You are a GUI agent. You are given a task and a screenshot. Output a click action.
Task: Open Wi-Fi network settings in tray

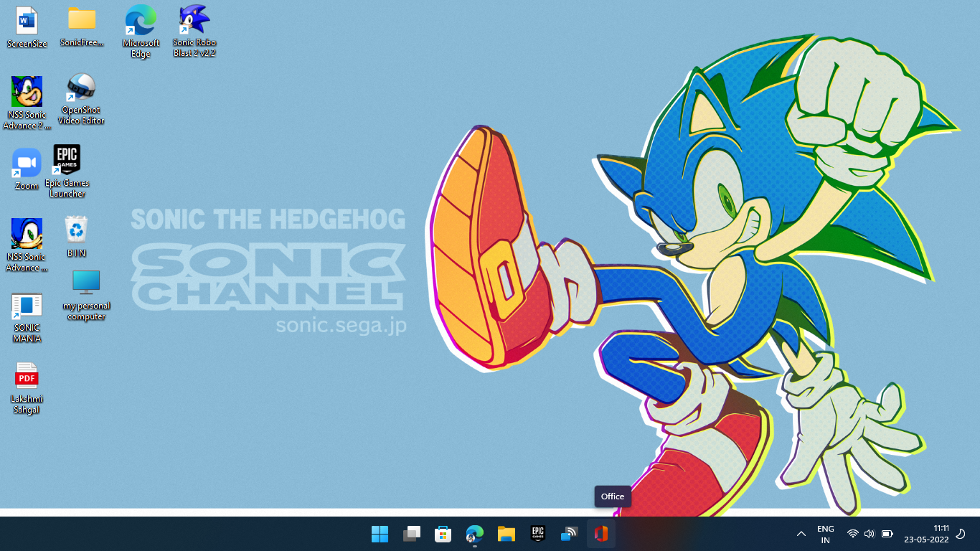click(x=852, y=534)
